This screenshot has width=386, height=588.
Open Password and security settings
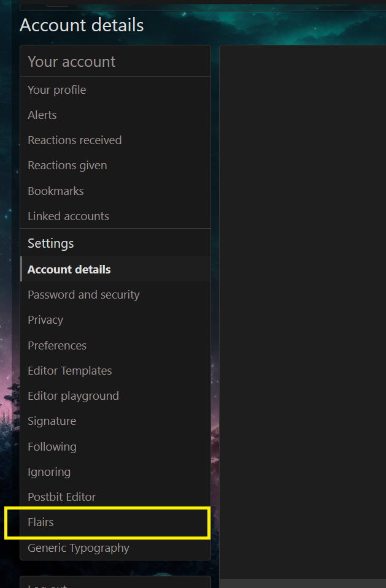115,294
